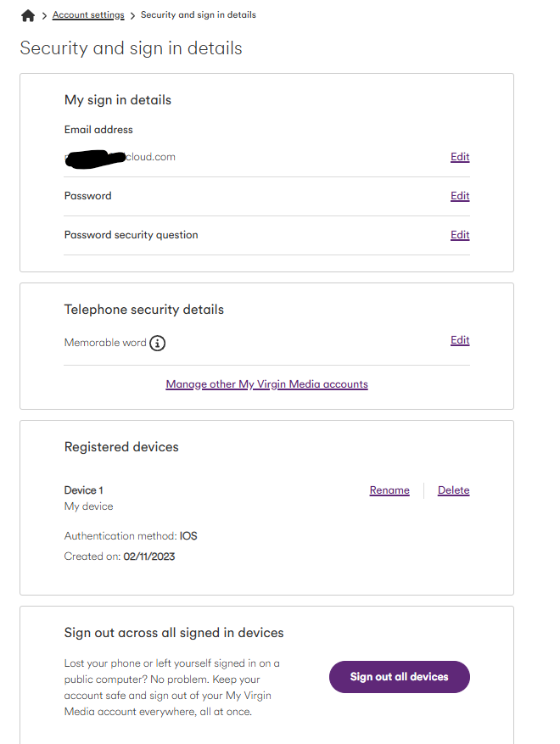Edit the email address
The image size is (560, 744).
click(x=460, y=157)
